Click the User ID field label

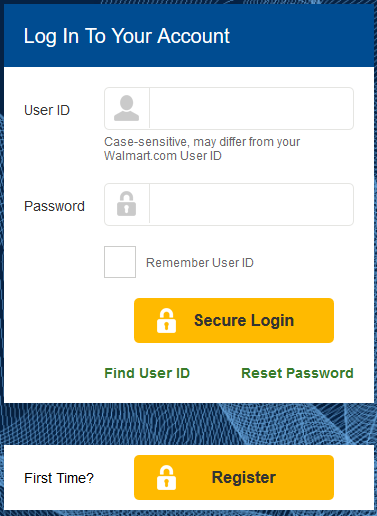point(47,110)
